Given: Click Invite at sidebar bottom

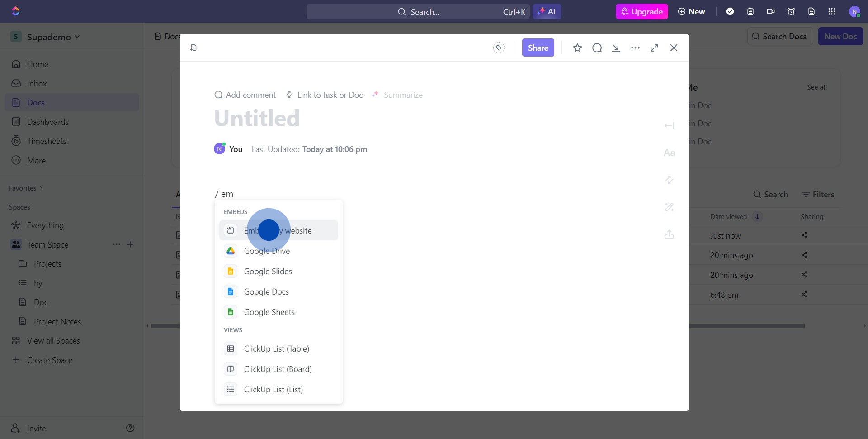Looking at the screenshot, I should [29, 428].
